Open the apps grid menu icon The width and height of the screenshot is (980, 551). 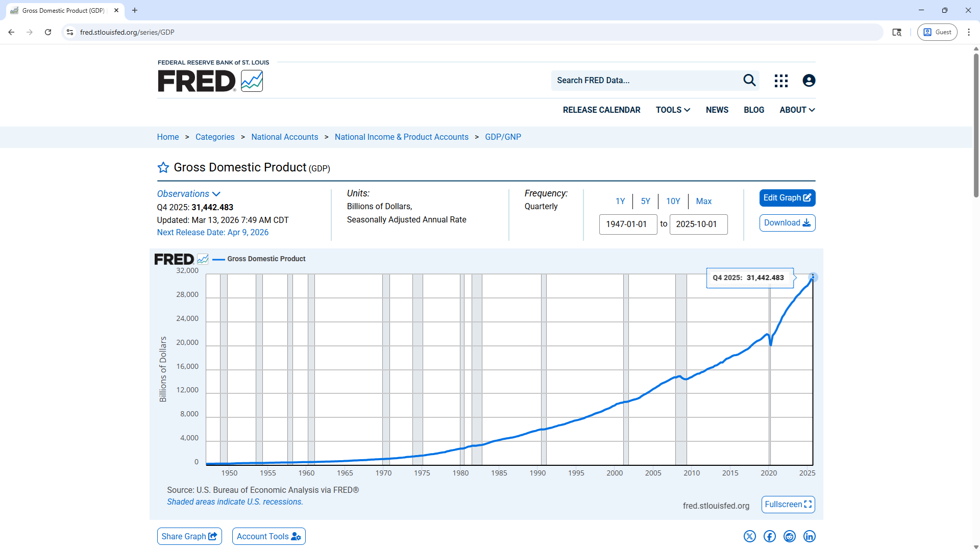pyautogui.click(x=781, y=81)
